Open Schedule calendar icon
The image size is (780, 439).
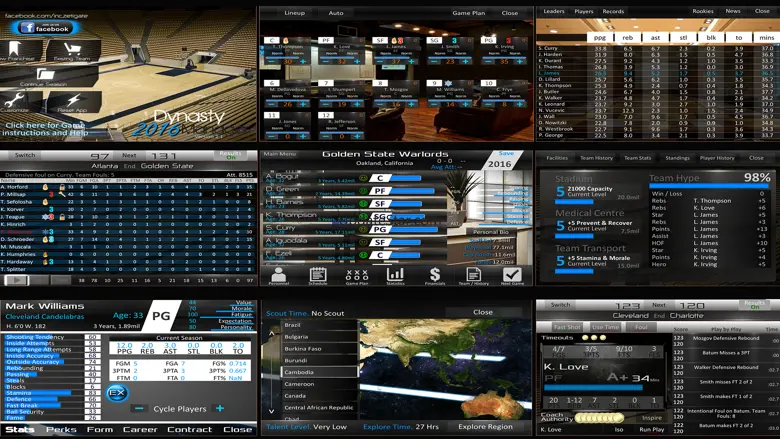coord(318,276)
